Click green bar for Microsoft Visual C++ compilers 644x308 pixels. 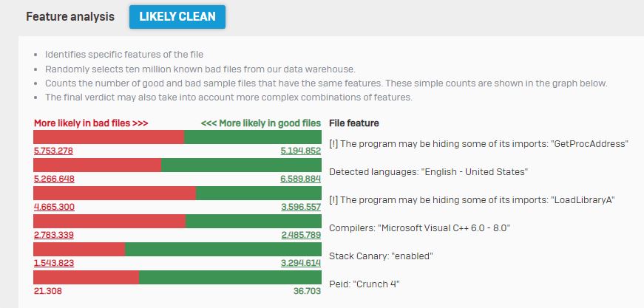coord(254,221)
